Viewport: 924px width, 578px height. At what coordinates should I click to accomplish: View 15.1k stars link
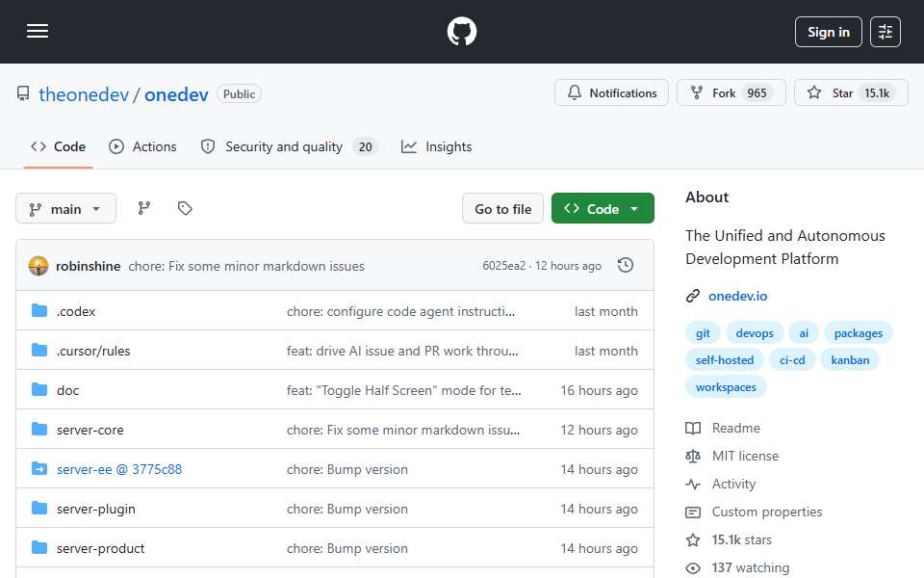click(741, 539)
